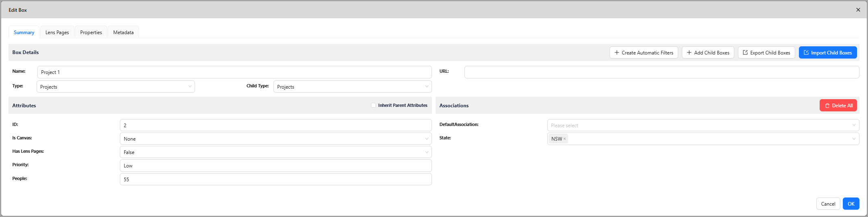Viewport: 868px width, 217px height.
Task: Click the People input field
Action: click(x=276, y=179)
